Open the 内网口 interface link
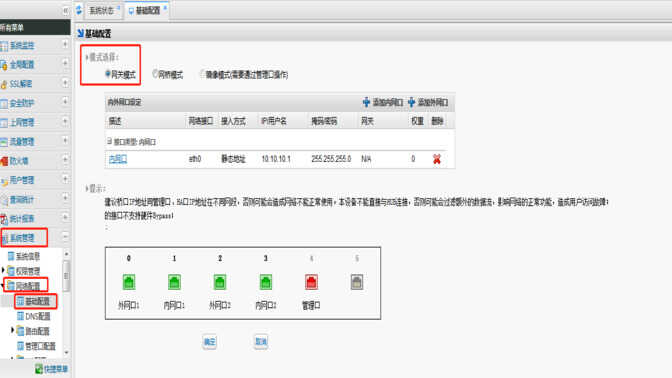672x378 pixels. [x=117, y=159]
